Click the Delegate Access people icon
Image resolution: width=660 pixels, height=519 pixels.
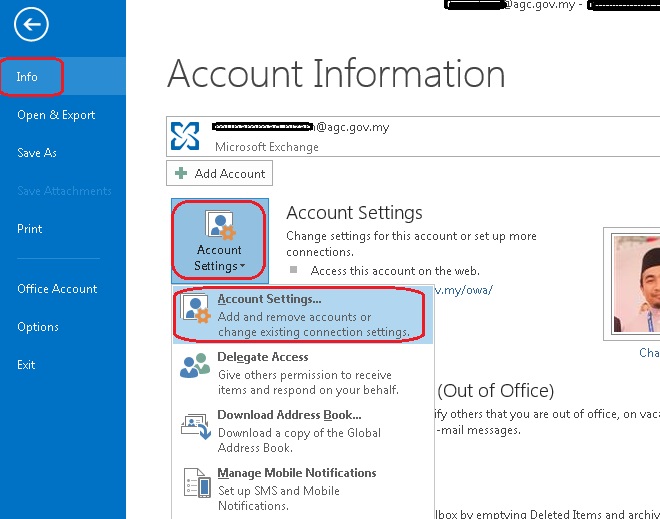pyautogui.click(x=195, y=365)
